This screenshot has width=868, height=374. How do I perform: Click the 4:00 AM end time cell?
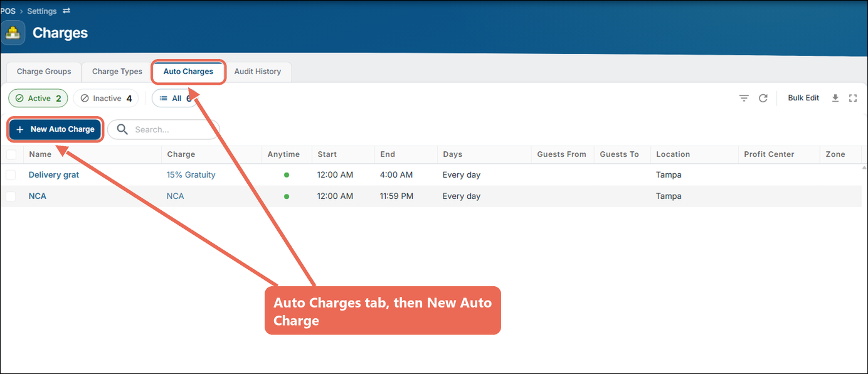pyautogui.click(x=396, y=175)
